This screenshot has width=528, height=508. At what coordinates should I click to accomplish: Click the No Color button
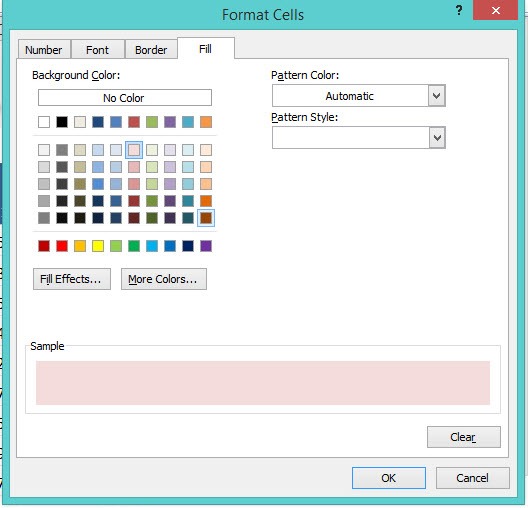(125, 98)
